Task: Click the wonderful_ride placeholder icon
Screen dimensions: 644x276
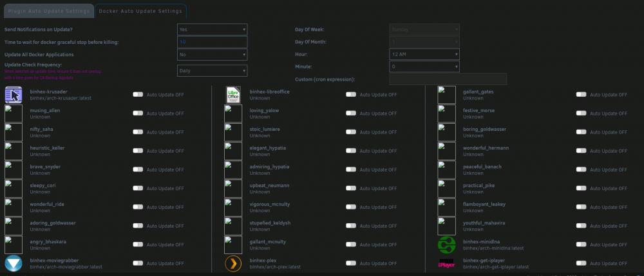Action: click(14, 207)
